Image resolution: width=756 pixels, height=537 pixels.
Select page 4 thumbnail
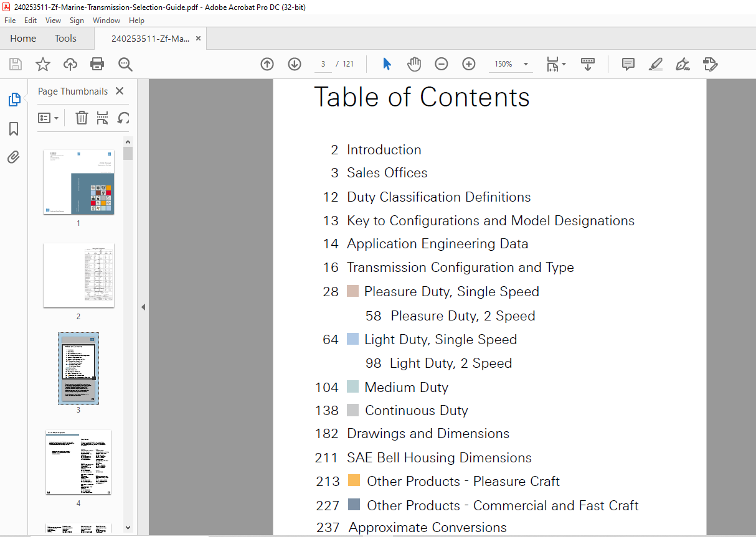click(x=78, y=462)
